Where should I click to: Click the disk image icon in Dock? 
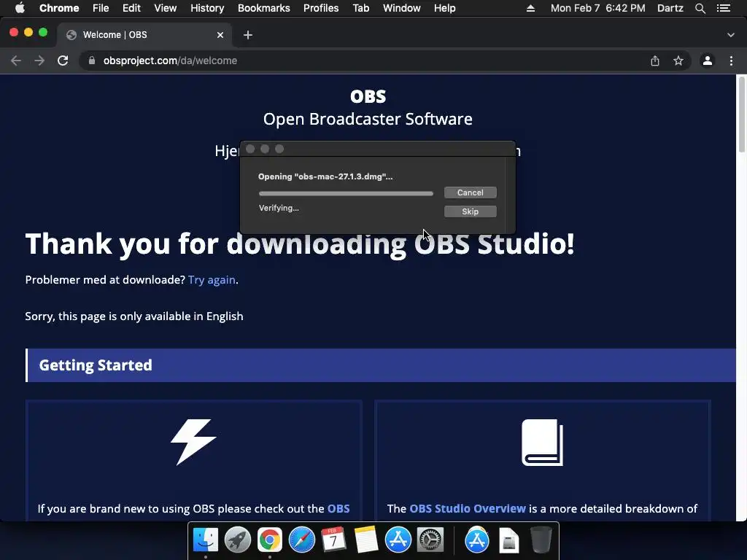[508, 540]
